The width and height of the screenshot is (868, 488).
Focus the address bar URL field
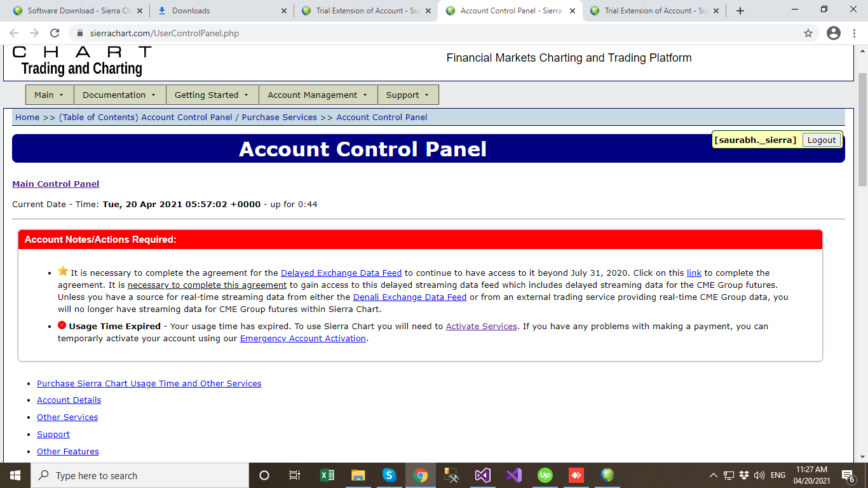click(438, 33)
